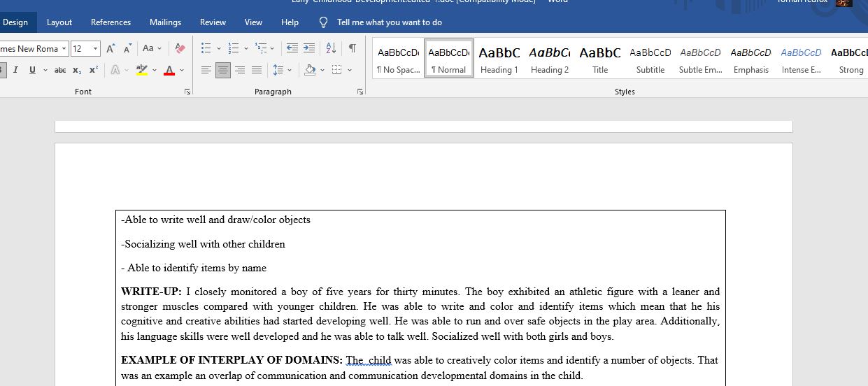
Task: Apply the Heading 2 style
Action: click(x=550, y=59)
